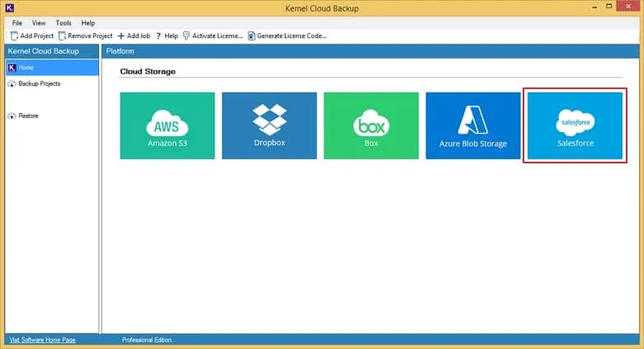Open Activate License from the toolbar
The width and height of the screenshot is (644, 349).
coord(213,36)
